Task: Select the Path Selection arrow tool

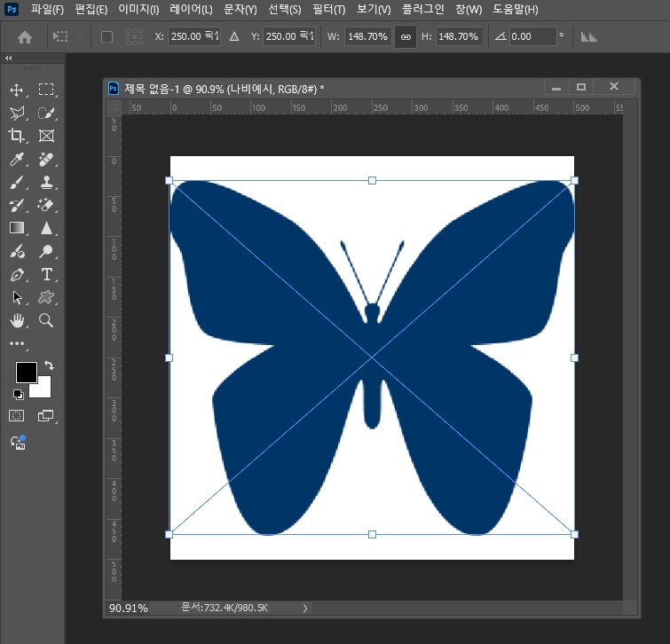Action: tap(17, 297)
